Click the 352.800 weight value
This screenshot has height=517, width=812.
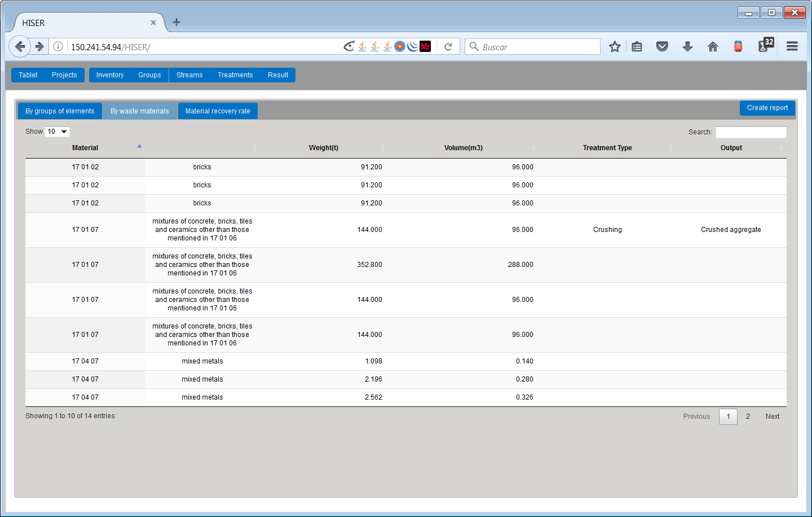(369, 265)
